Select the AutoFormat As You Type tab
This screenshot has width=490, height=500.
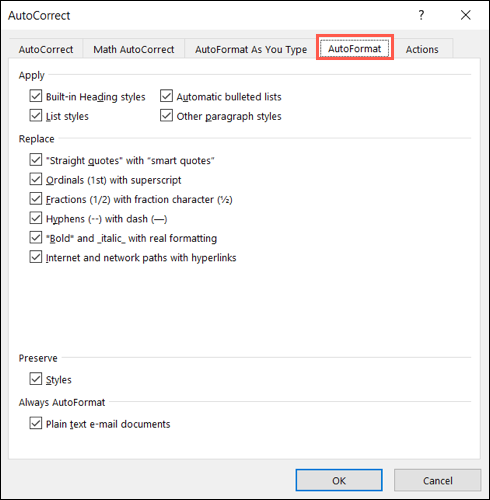(x=251, y=49)
